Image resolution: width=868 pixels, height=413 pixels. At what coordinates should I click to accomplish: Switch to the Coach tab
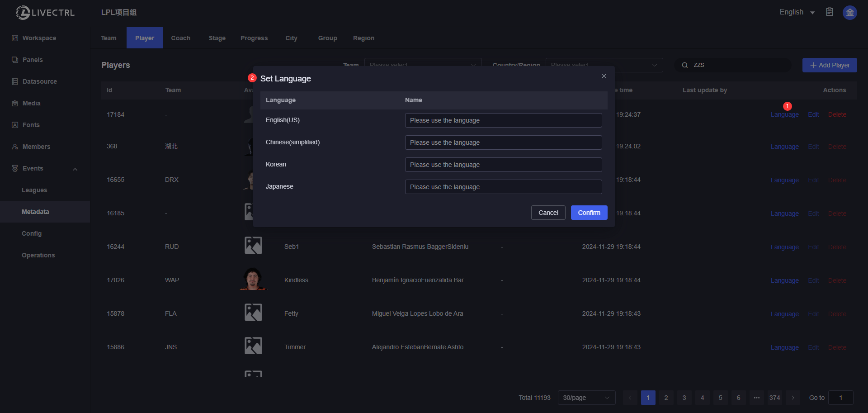coord(181,38)
